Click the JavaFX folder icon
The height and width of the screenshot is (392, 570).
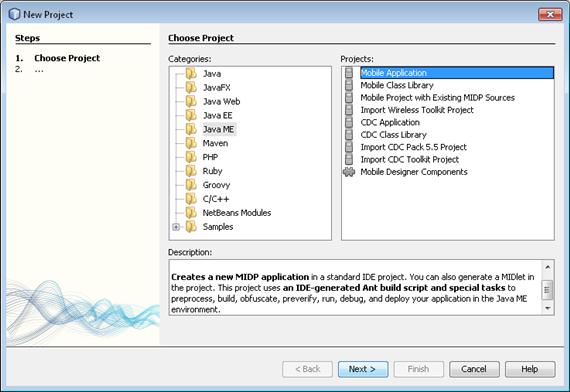(191, 87)
